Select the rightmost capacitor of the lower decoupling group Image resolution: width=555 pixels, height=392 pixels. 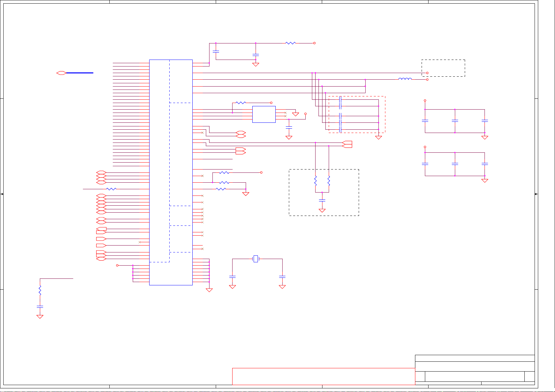point(485,164)
